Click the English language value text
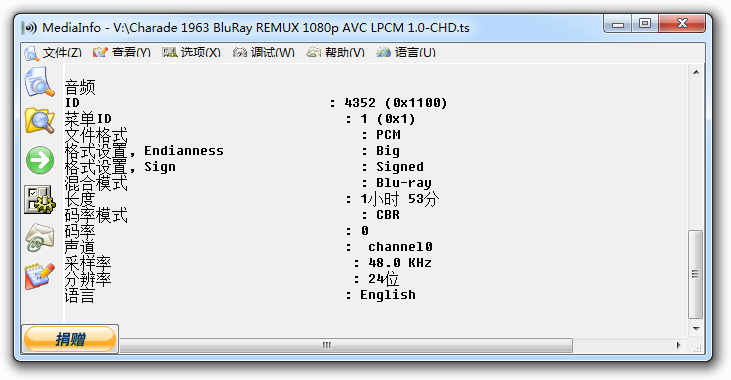Image resolution: width=731 pixels, height=380 pixels. point(387,295)
